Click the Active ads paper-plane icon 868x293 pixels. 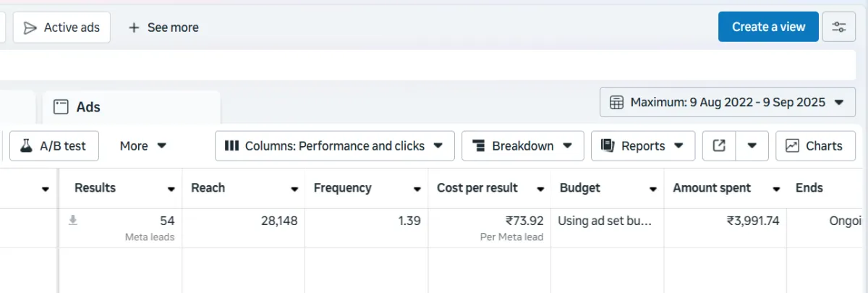[x=30, y=27]
